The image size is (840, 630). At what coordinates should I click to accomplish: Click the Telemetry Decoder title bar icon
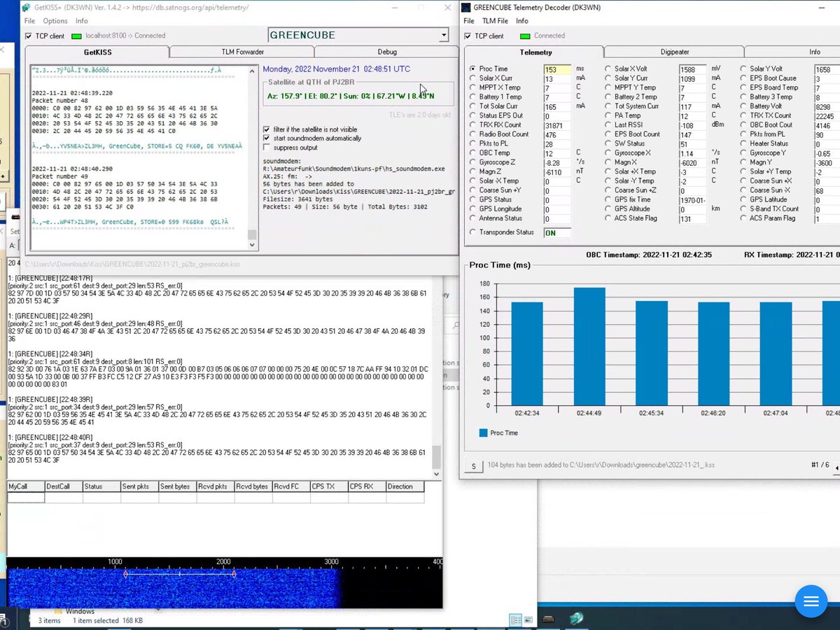coord(466,8)
